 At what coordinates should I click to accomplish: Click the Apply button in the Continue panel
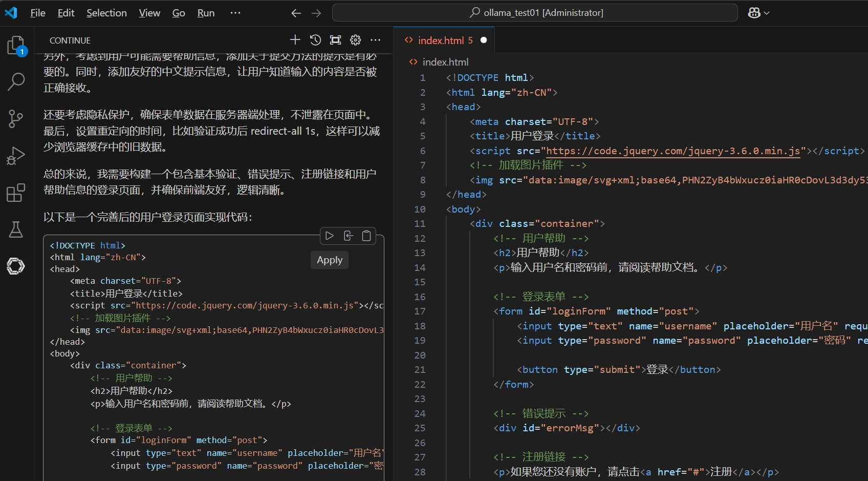(329, 260)
